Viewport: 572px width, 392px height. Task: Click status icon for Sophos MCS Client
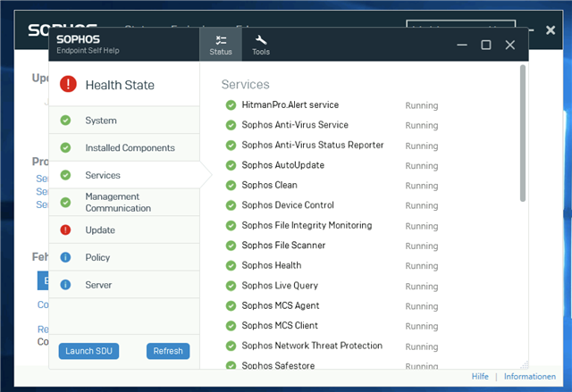[231, 326]
